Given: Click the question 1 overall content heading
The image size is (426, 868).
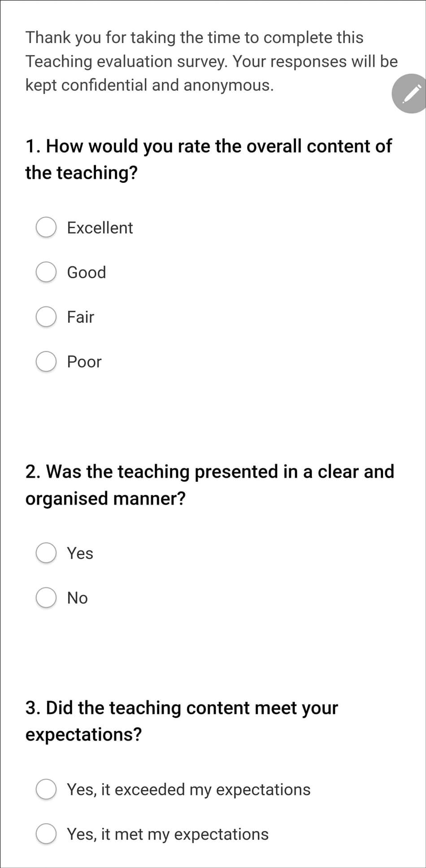Looking at the screenshot, I should point(209,159).
